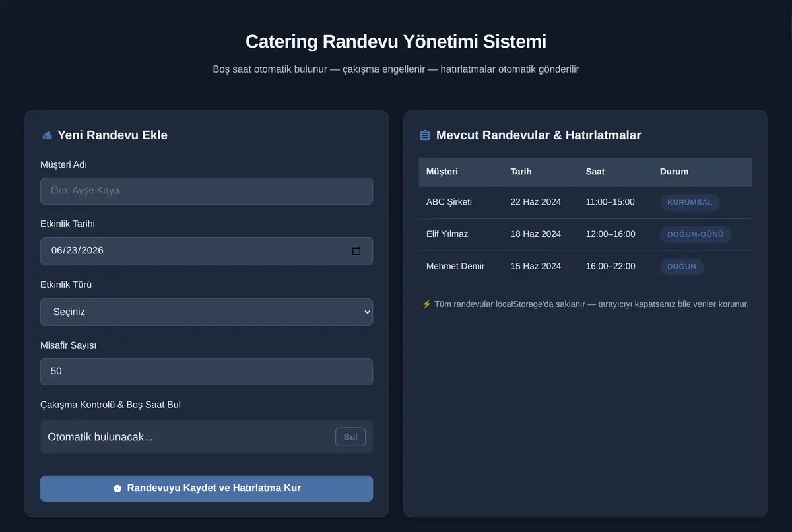Click the check icon on the save button

[x=117, y=488]
